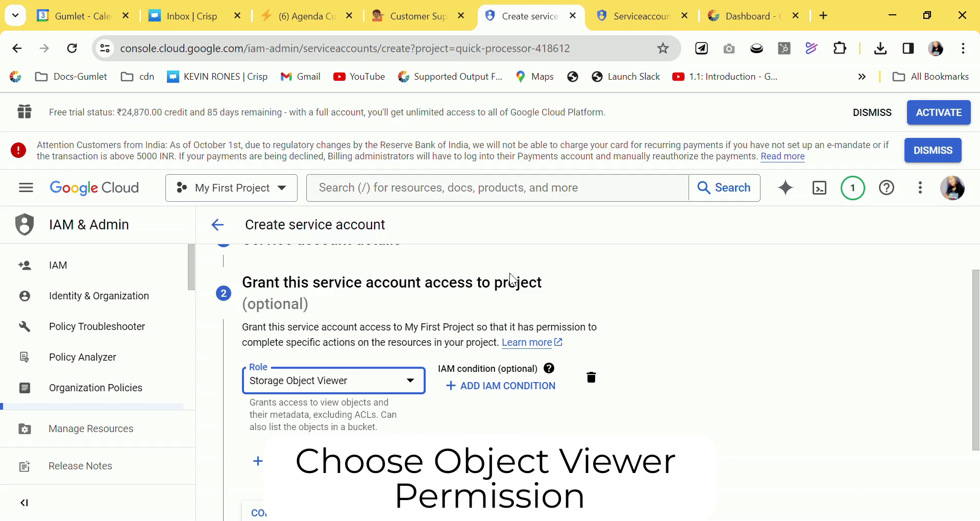
Task: Open the My First Project selector
Action: [231, 188]
